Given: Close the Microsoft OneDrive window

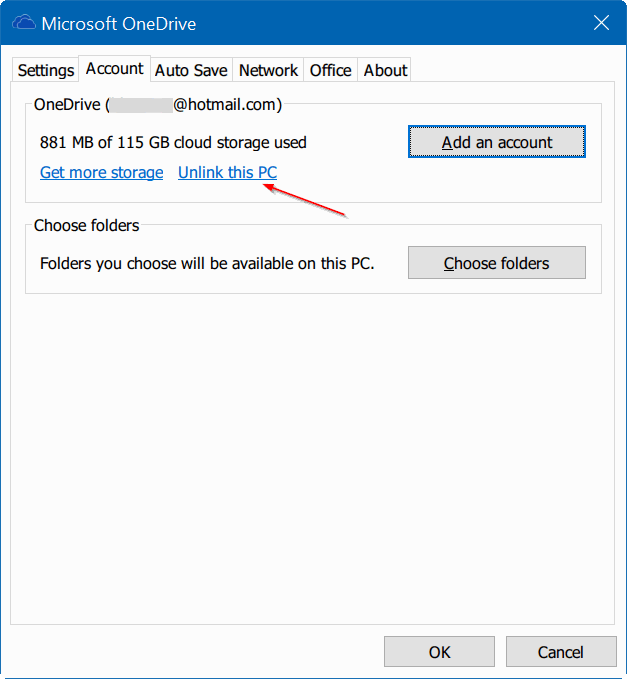Looking at the screenshot, I should 601,23.
